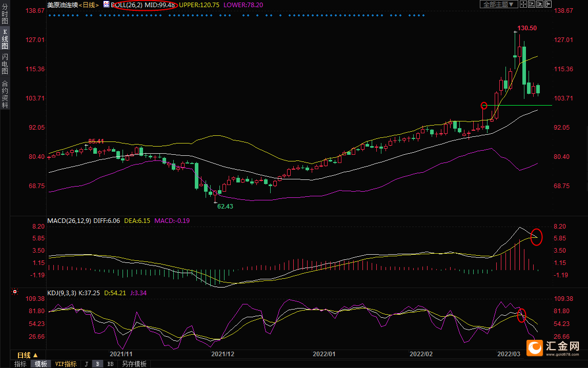Screen dimensions: 588x368
Task: Click the 2022/01 date marker
Action: pyautogui.click(x=324, y=354)
